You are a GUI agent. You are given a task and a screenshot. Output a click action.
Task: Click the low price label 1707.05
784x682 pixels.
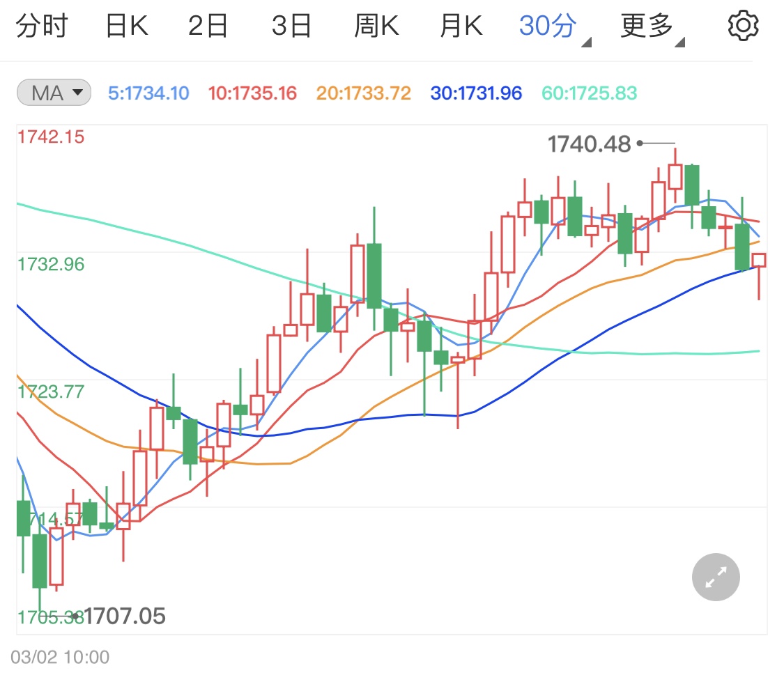(125, 616)
